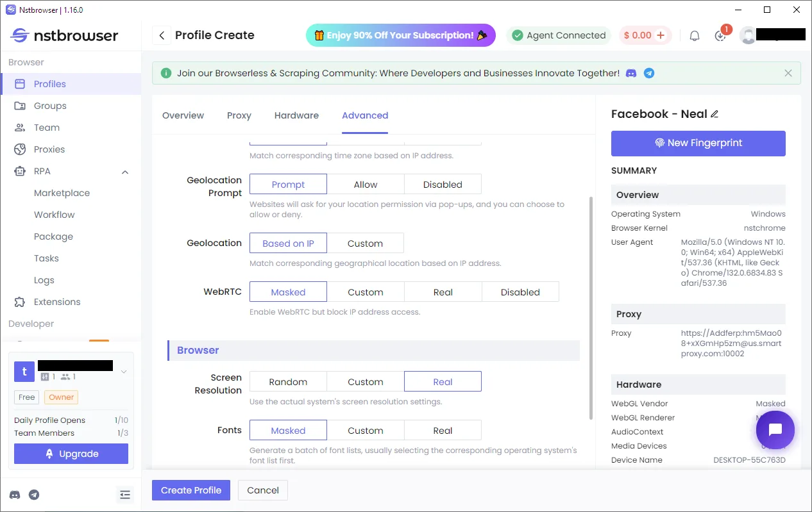This screenshot has height=512, width=812.
Task: Click the Upgrade button
Action: 71,454
